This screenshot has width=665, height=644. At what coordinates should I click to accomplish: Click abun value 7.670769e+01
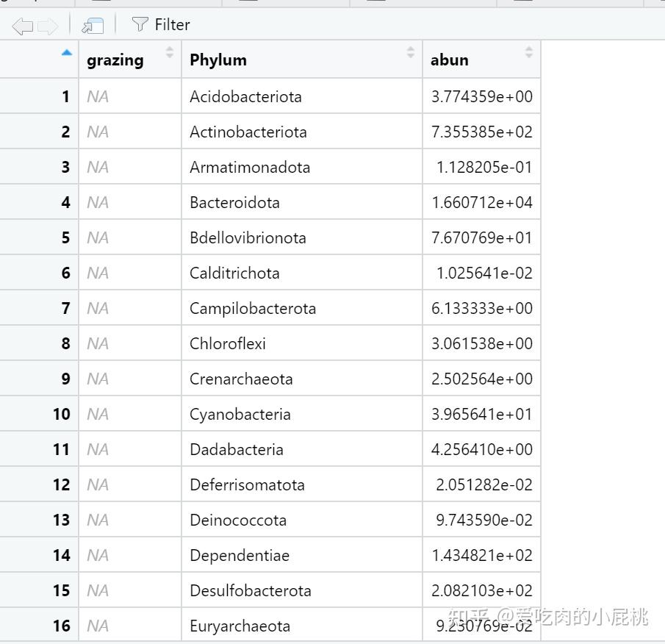(x=482, y=237)
